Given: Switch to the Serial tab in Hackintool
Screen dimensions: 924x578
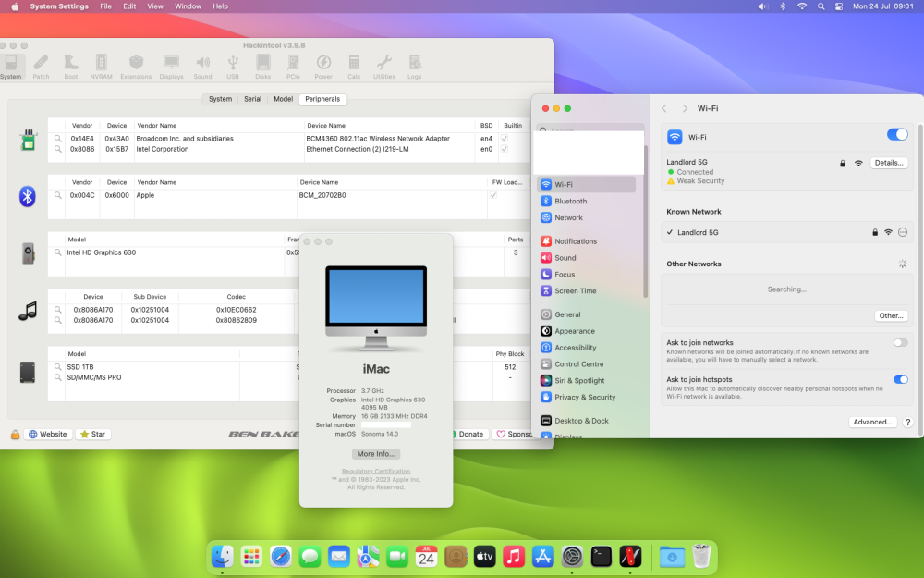Looking at the screenshot, I should (253, 99).
